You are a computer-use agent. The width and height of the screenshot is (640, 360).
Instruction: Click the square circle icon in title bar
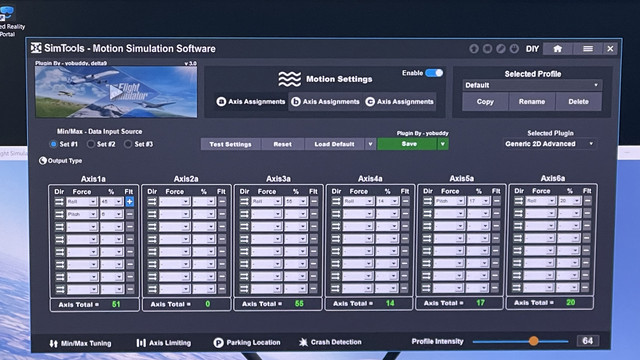tap(487, 49)
